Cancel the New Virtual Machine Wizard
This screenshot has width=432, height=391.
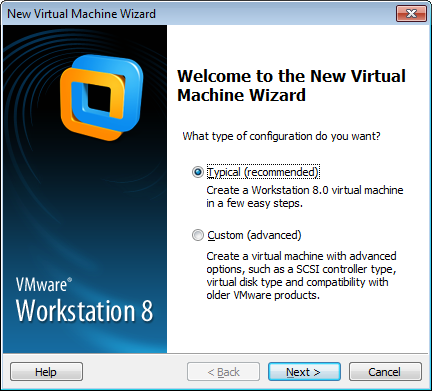385,372
